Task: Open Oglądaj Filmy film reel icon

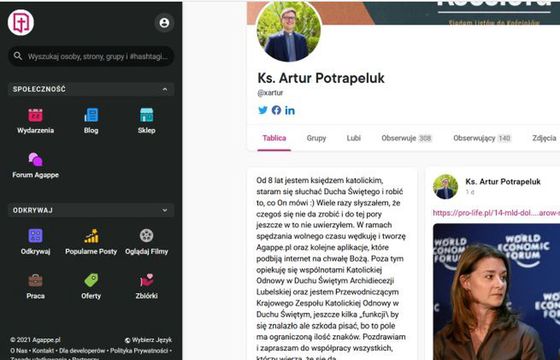Action: [x=146, y=236]
